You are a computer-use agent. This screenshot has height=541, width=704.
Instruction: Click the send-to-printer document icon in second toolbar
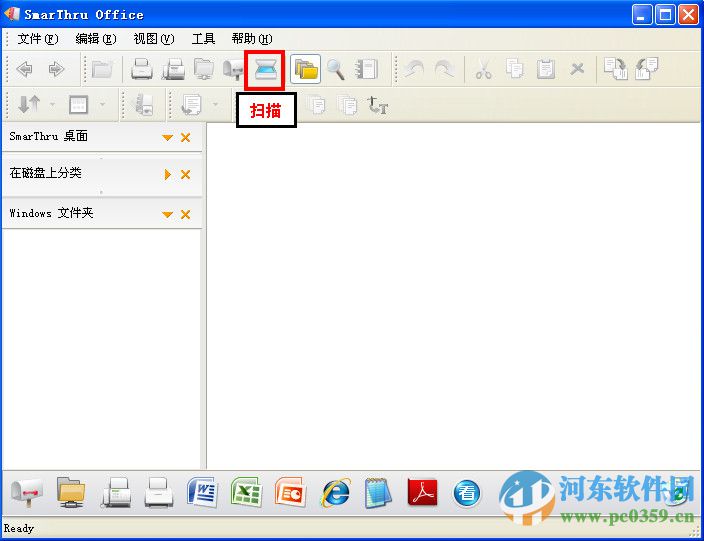144,105
